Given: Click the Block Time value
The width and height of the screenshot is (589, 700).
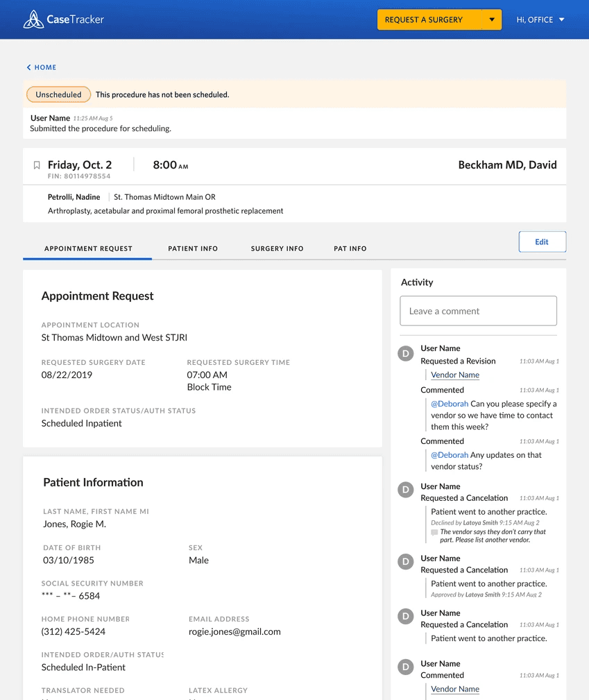Looking at the screenshot, I should [209, 388].
